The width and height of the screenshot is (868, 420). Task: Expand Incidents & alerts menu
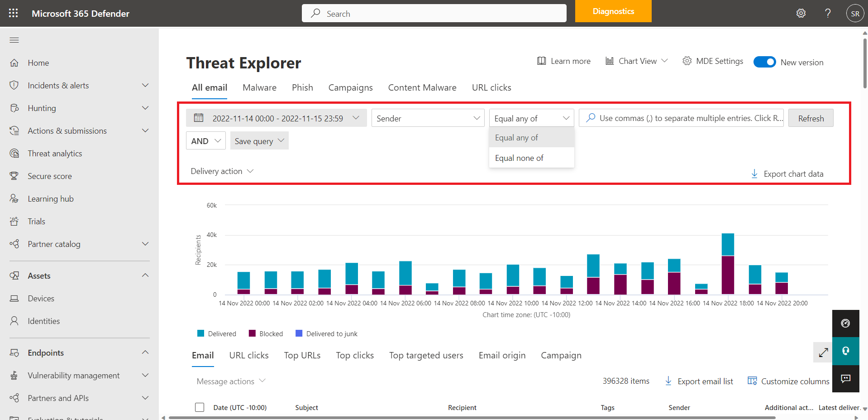[145, 85]
